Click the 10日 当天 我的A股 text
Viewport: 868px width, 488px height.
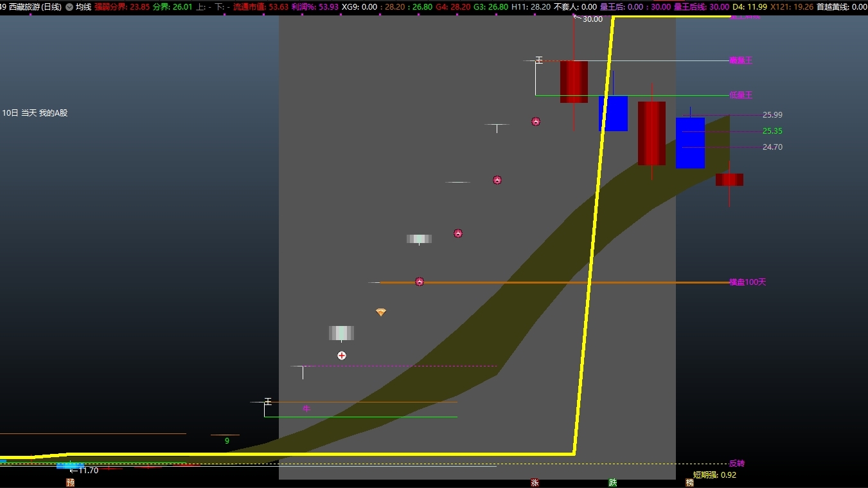(35, 113)
